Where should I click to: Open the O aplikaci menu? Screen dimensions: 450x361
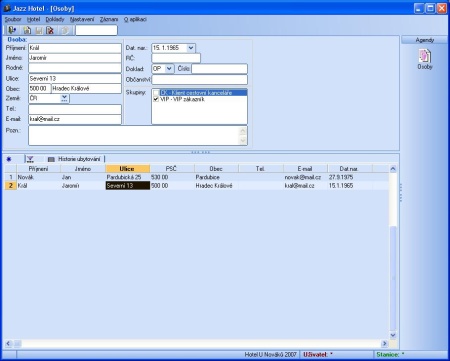coord(135,19)
